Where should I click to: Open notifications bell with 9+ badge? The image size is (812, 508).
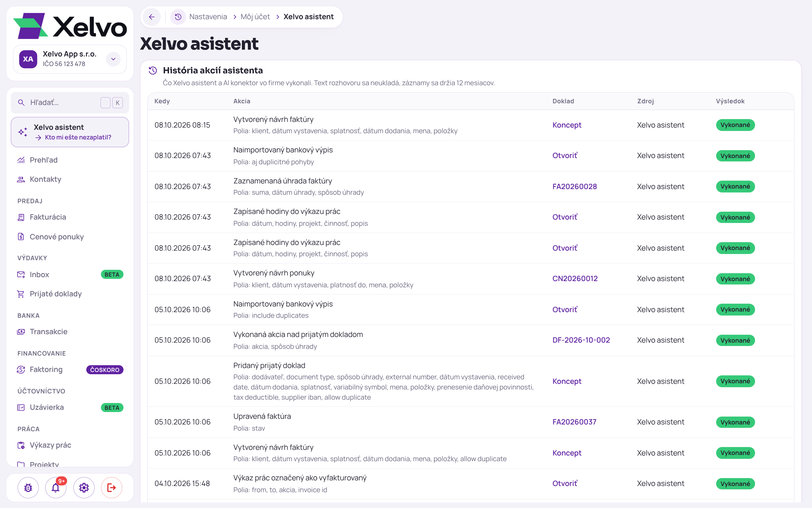click(x=56, y=487)
